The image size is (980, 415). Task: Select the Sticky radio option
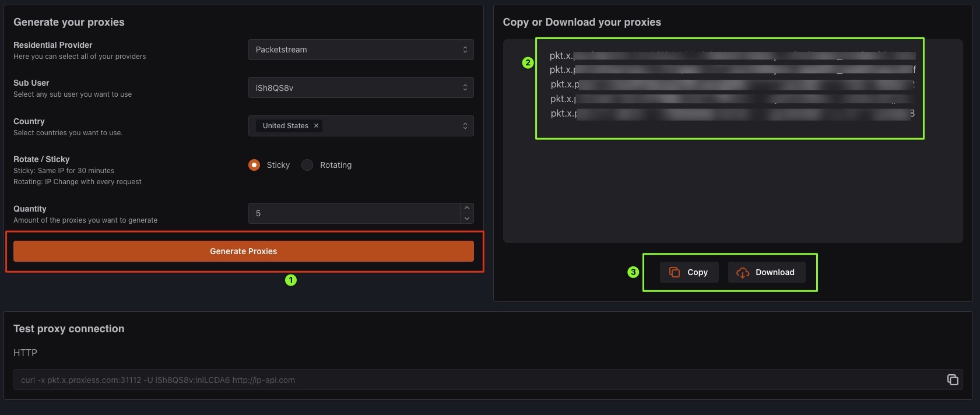coord(254,165)
